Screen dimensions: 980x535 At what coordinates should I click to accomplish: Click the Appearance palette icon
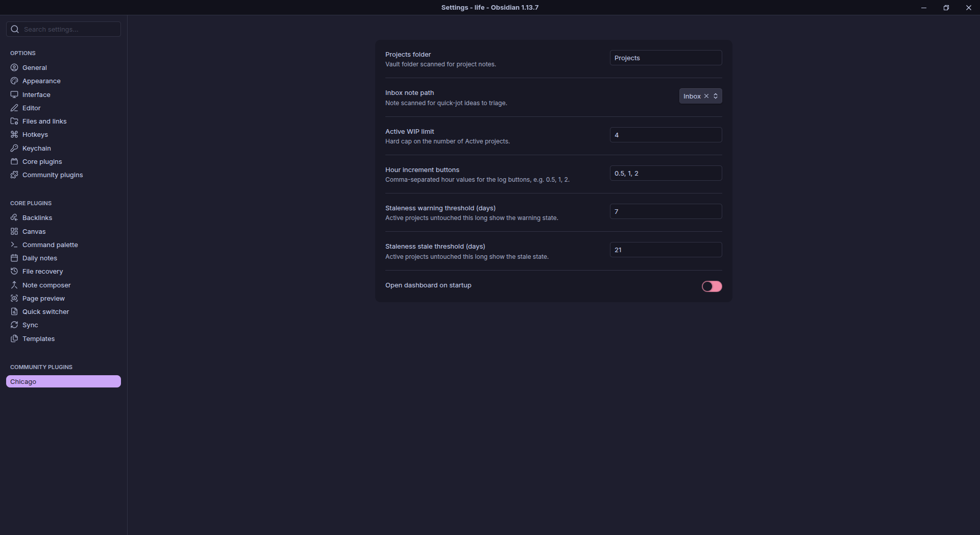click(x=14, y=81)
